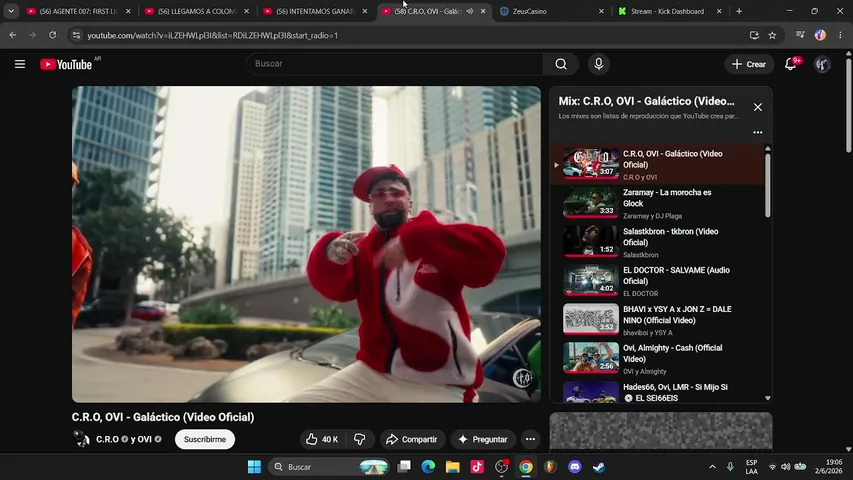Mute the tab via its speaker icon

coord(469,11)
